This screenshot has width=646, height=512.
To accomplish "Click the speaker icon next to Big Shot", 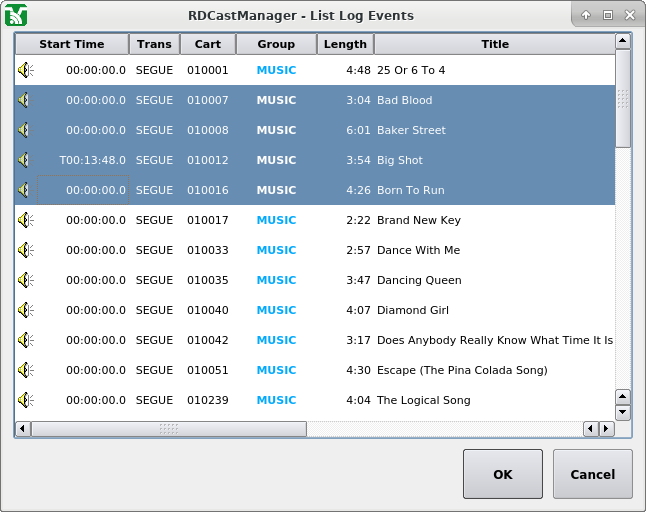I will pos(25,160).
